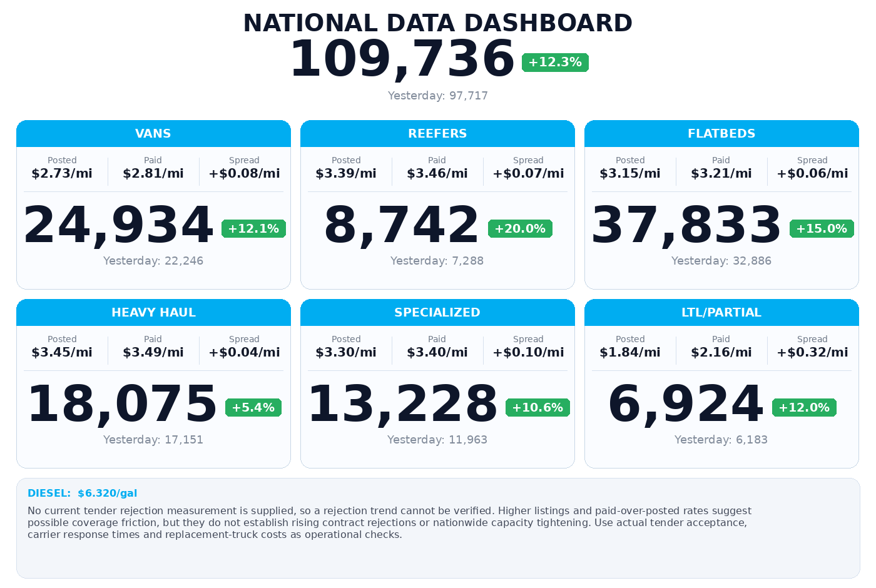Click the DIESEL: $6.320/gal price
The image size is (876, 588).
(x=83, y=494)
